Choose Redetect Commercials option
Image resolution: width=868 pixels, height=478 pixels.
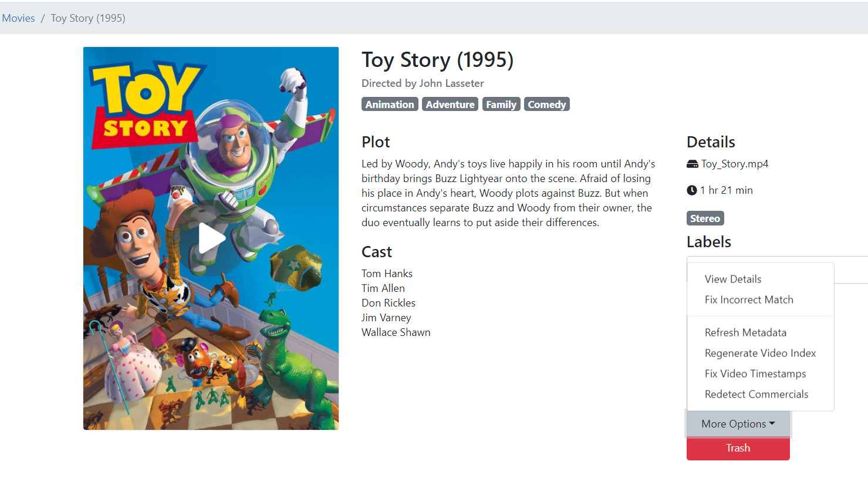click(x=756, y=394)
